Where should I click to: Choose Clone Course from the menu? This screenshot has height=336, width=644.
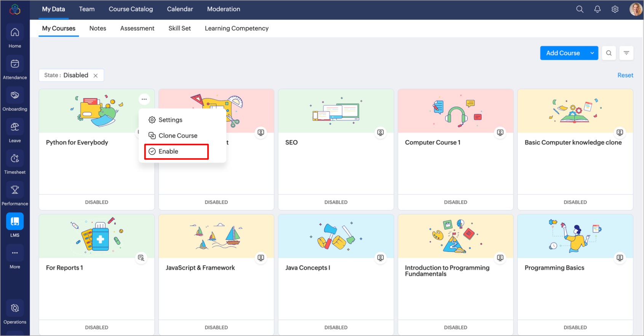(177, 135)
